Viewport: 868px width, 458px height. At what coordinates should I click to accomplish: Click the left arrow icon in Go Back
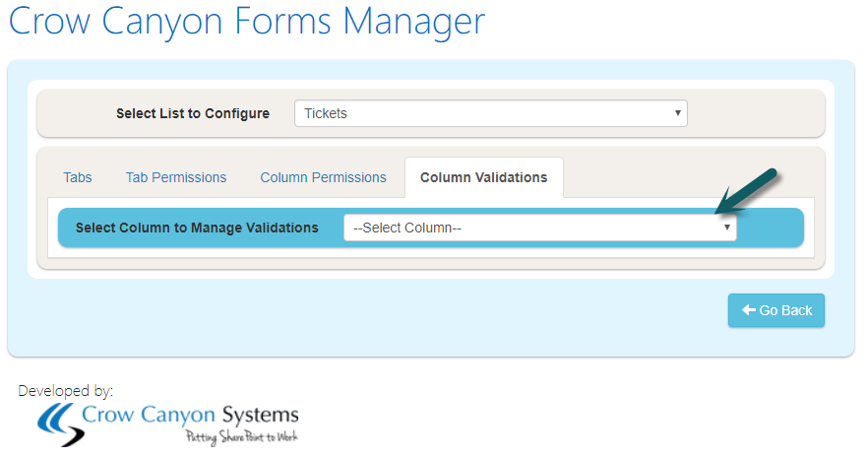pos(748,310)
